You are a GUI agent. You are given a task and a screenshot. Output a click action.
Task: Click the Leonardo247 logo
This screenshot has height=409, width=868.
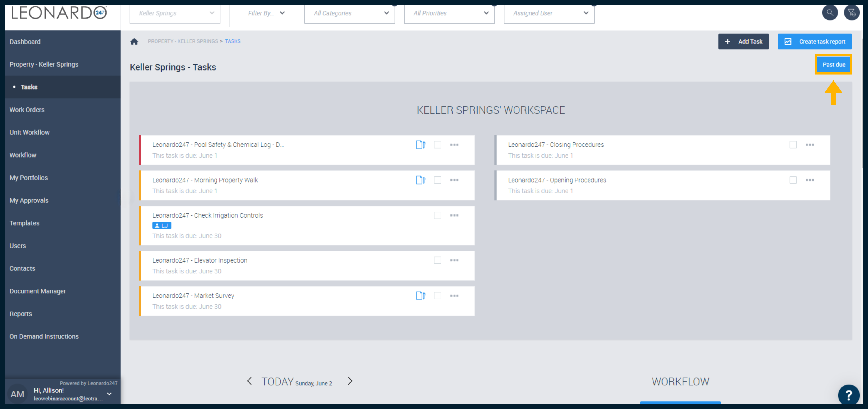(x=59, y=13)
